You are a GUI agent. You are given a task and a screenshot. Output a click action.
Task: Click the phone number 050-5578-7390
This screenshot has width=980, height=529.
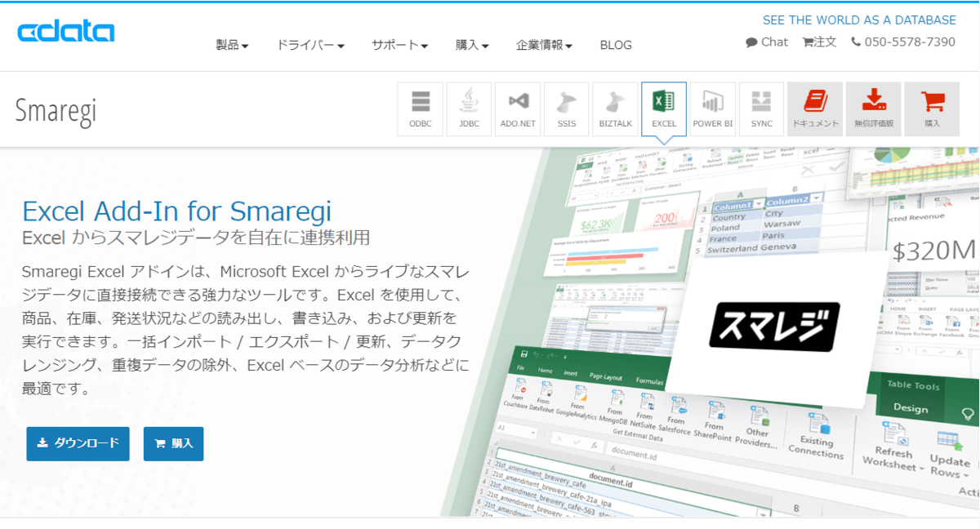903,42
